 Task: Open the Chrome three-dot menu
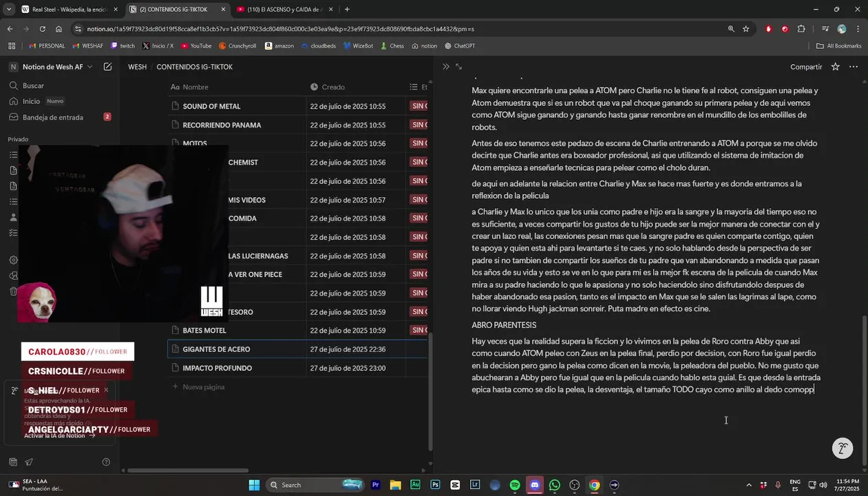point(858,29)
